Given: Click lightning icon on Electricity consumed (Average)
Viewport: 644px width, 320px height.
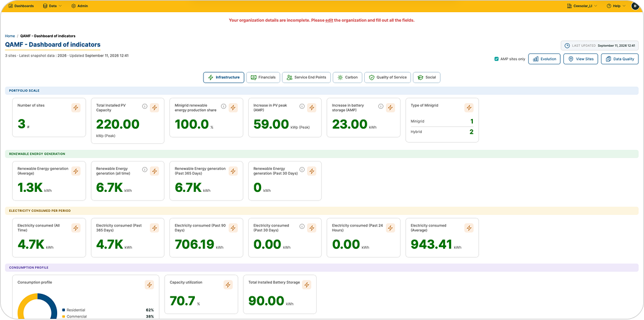Looking at the screenshot, I should (469, 228).
